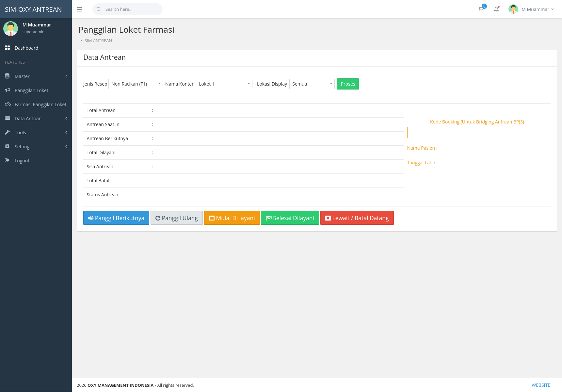
Task: Click the Tools wrench icon
Action: [7, 132]
